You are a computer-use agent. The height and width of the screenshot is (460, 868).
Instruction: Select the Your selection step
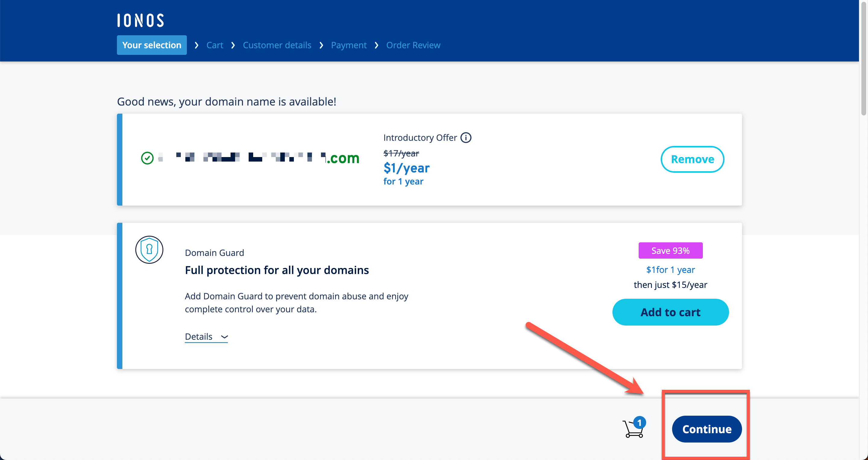tap(152, 45)
